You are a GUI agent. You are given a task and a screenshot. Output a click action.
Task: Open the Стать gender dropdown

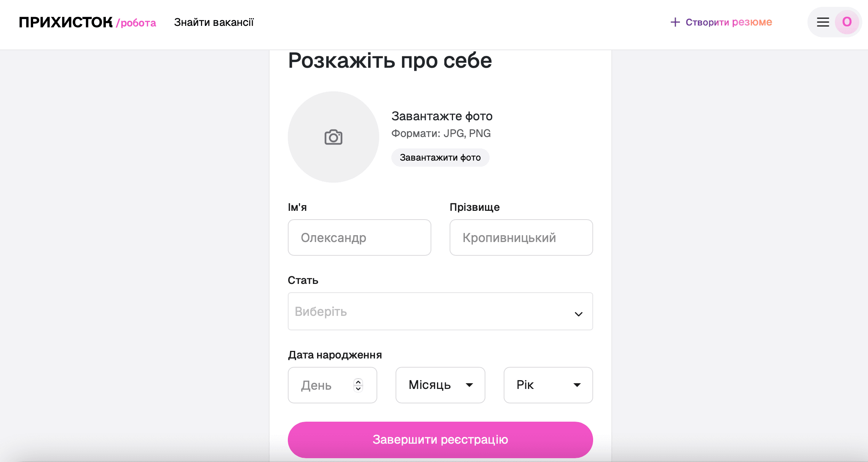pyautogui.click(x=440, y=311)
